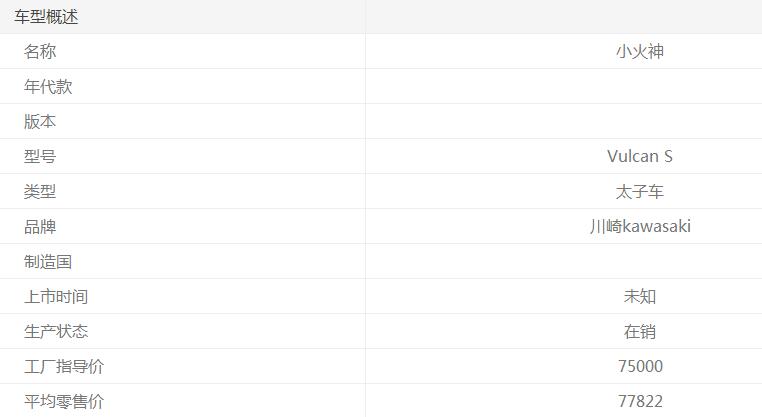Viewport: 762px width, 417px height.
Task: Click the 在销 production status value
Action: 640,332
